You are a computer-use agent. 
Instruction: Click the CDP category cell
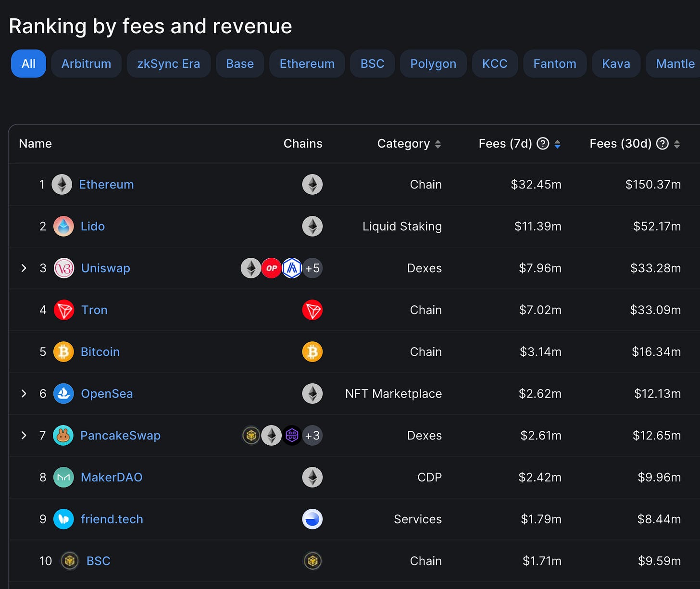point(429,477)
